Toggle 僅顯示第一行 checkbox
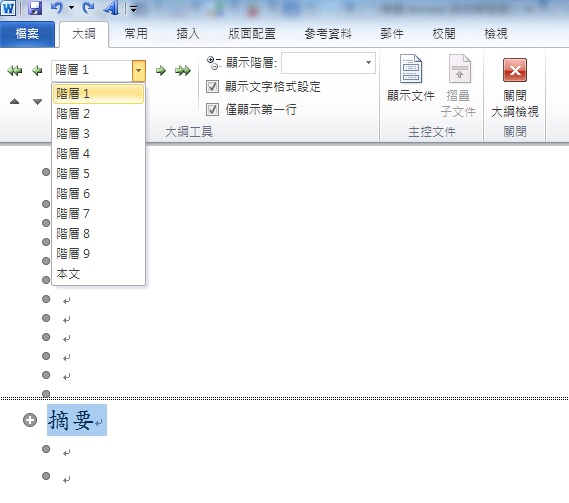569x503 pixels. [212, 109]
